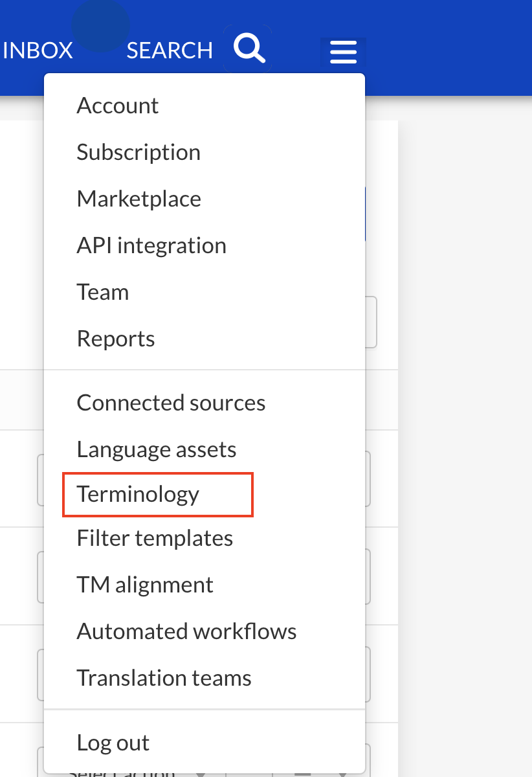The image size is (532, 777).
Task: Click Log out at the menu bottom
Action: tap(113, 742)
